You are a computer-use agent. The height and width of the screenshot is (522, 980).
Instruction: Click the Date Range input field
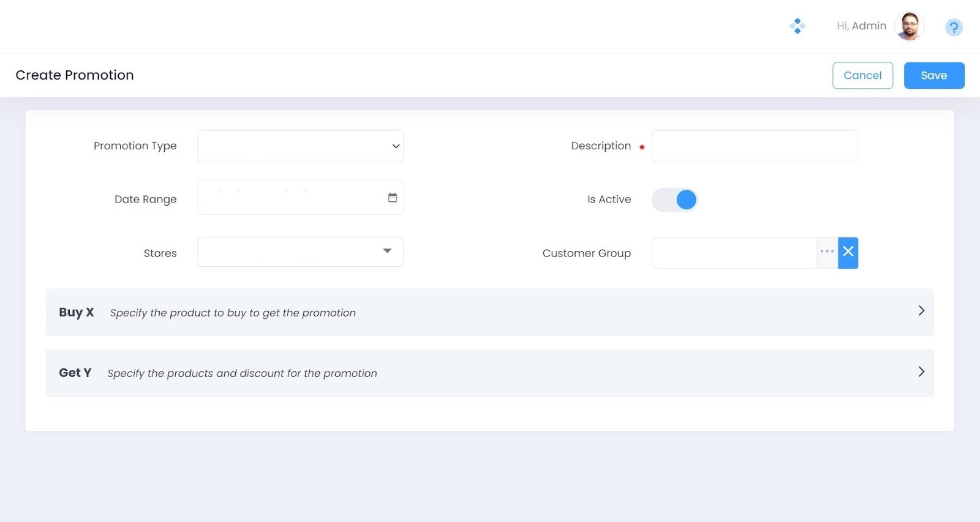tap(291, 198)
